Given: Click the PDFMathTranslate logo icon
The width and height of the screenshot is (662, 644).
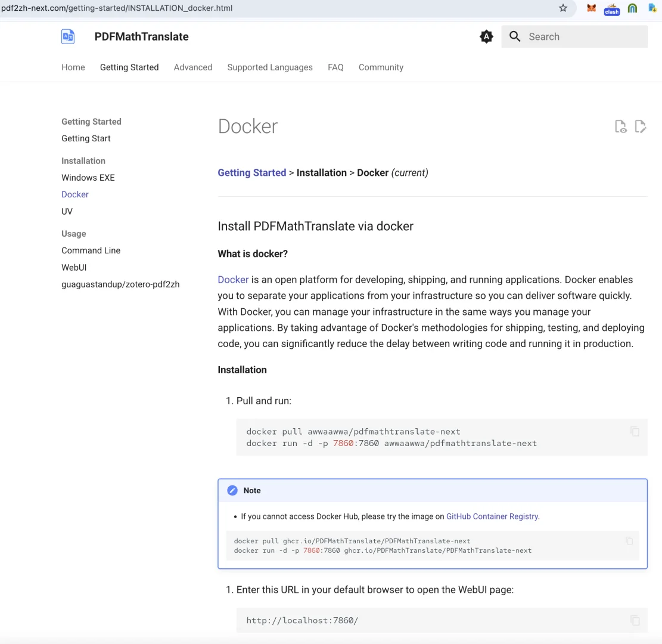Looking at the screenshot, I should tap(68, 37).
